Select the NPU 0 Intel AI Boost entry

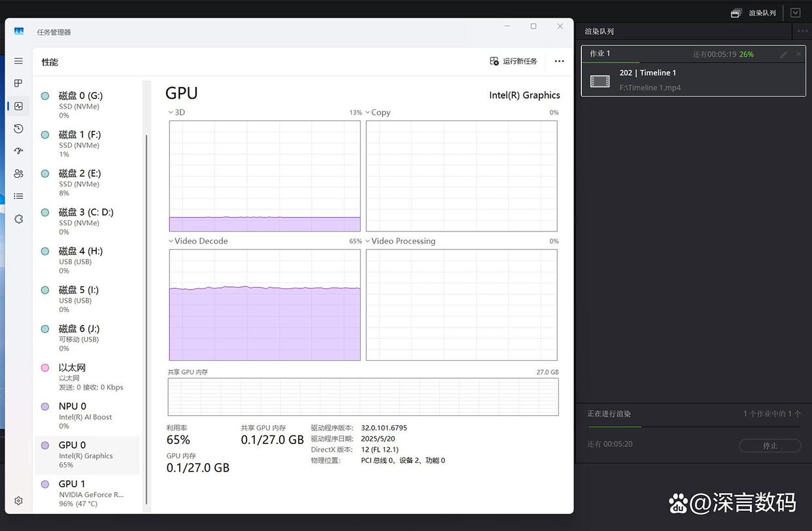tap(87, 415)
